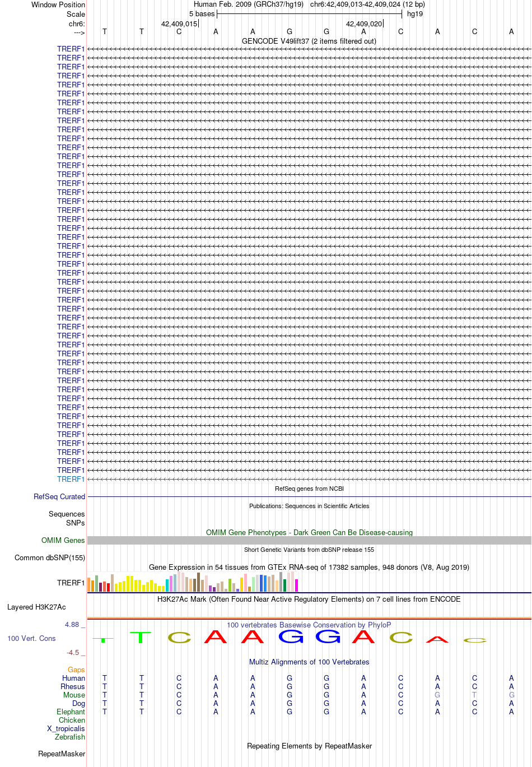
Task: Click the Window Position label
Action: [x=58, y=5]
